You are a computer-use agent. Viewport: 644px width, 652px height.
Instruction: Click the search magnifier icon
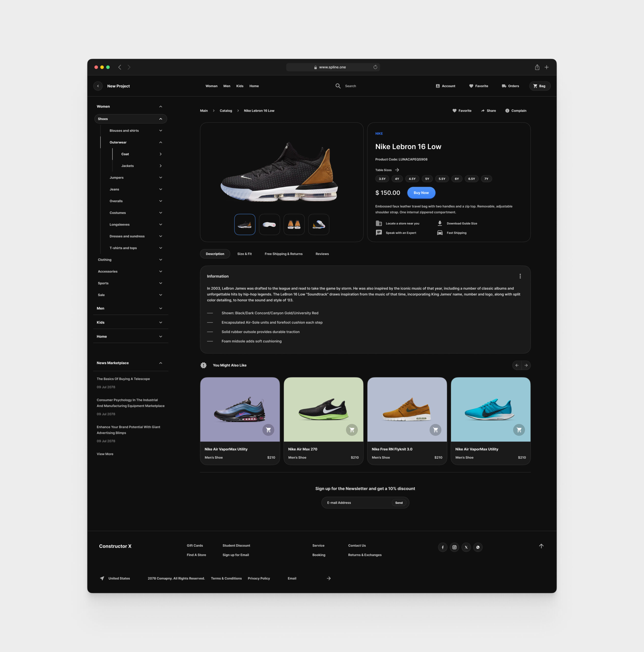coord(338,86)
